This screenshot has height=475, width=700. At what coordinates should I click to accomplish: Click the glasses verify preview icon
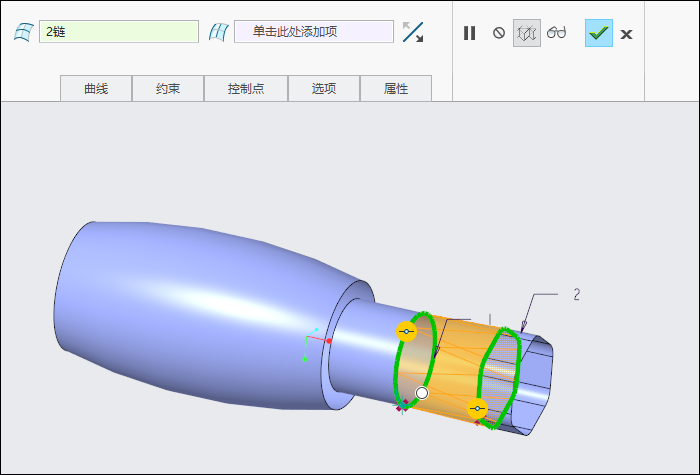(557, 33)
